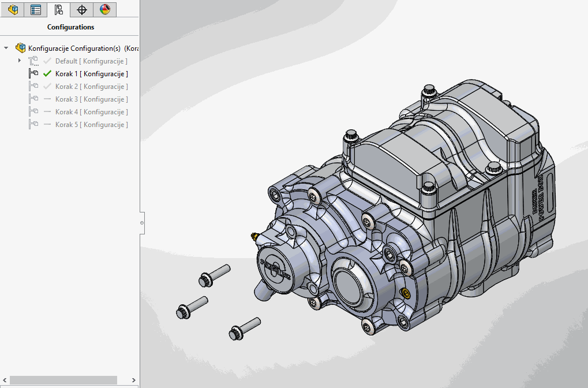This screenshot has height=388, width=588.
Task: Click the right scroll arrow of panel scrollbar
Action: [134, 380]
